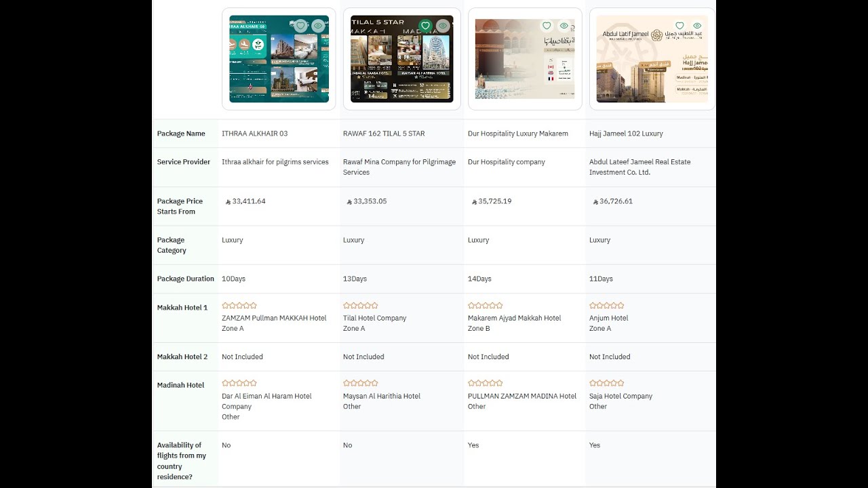
Task: Click Saja Hotel Company name
Action: point(620,396)
